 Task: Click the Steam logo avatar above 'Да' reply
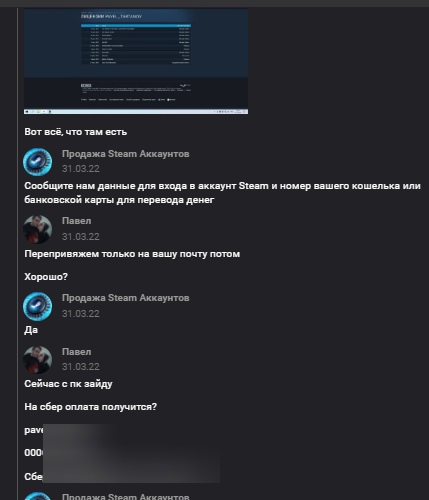point(37,306)
